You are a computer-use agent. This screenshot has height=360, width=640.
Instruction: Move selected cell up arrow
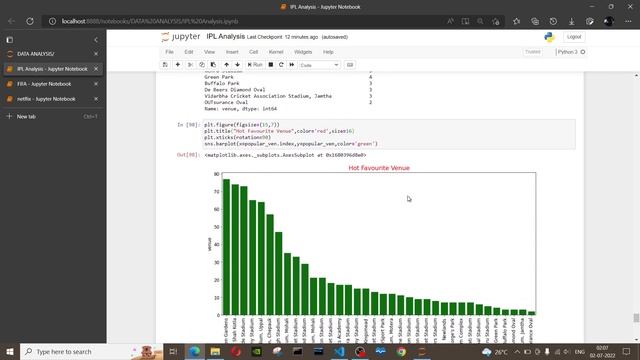[x=227, y=65]
